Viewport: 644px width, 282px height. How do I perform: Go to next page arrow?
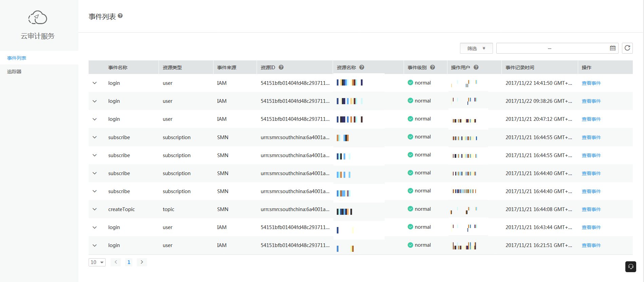[142, 262]
